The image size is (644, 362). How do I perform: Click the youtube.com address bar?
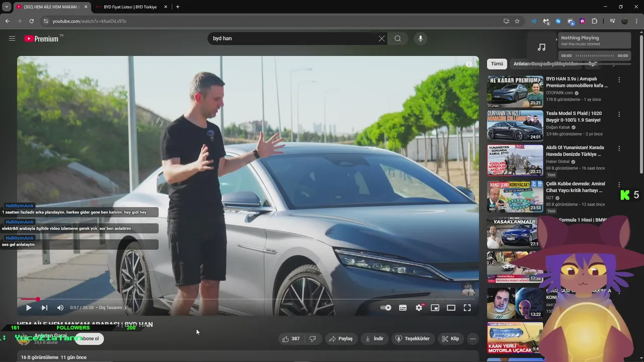point(272,21)
